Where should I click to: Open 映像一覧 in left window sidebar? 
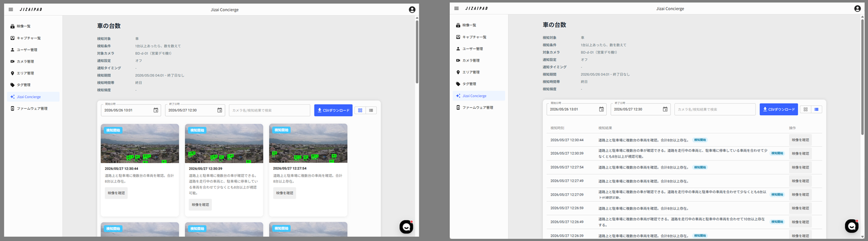click(x=33, y=26)
